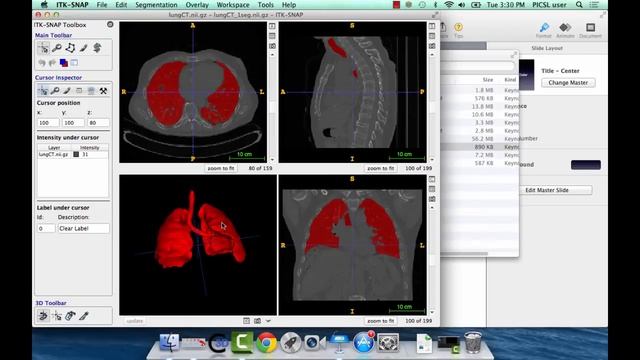Select the Snake active contour tool
640x360 pixels.
(97, 48)
